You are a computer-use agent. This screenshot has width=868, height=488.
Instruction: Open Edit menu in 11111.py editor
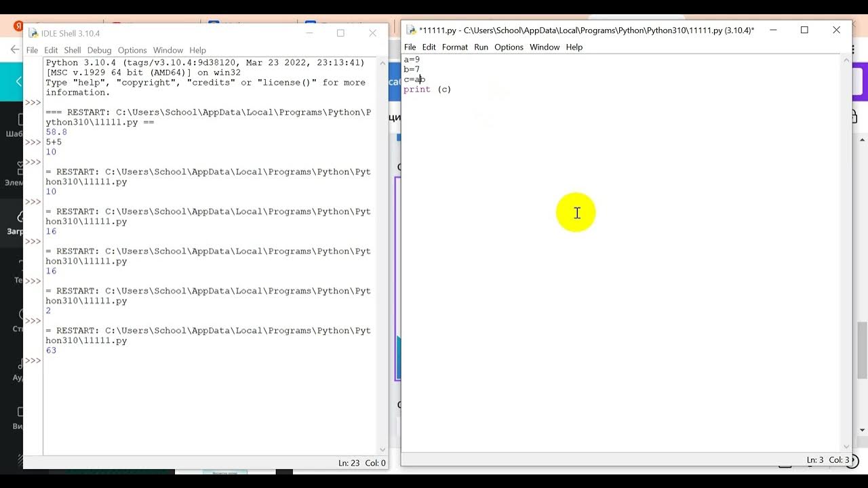click(429, 47)
